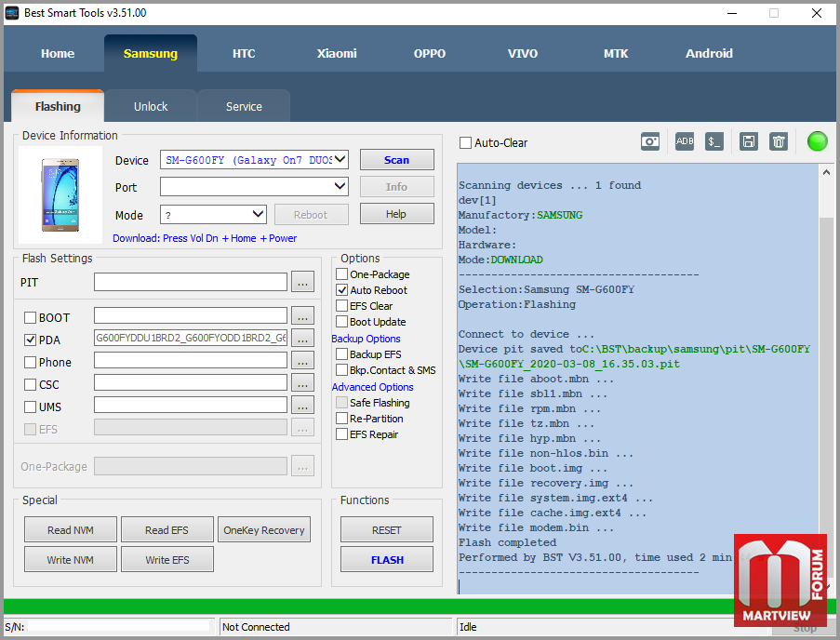840x640 pixels.
Task: Browse for PIT file
Action: 302,282
